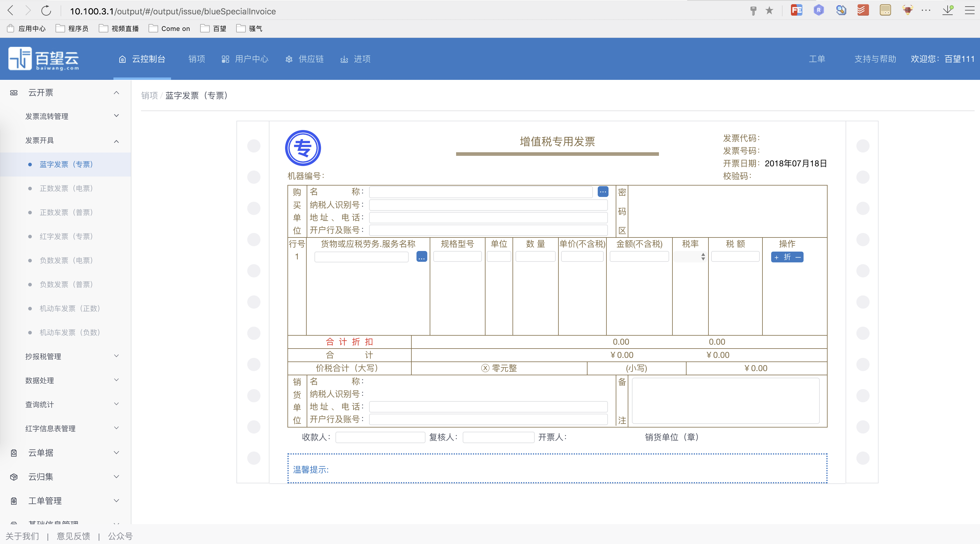Expand 数据处理 submenu
The height and width of the screenshot is (544, 980).
pos(116,380)
